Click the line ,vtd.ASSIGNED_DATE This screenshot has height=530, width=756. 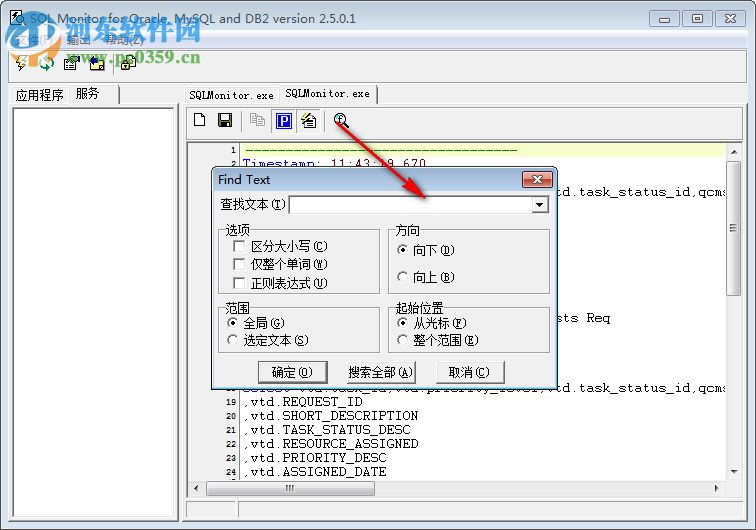click(315, 472)
